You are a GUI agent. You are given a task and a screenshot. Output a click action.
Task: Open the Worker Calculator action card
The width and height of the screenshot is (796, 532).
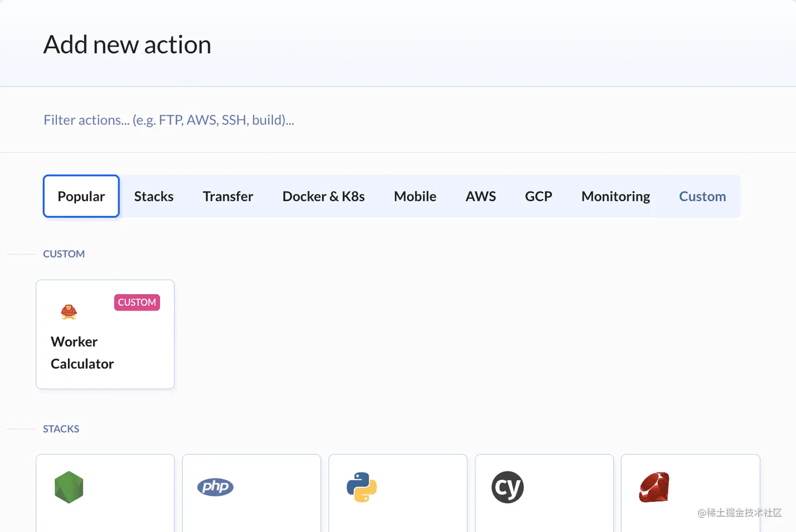click(105, 335)
